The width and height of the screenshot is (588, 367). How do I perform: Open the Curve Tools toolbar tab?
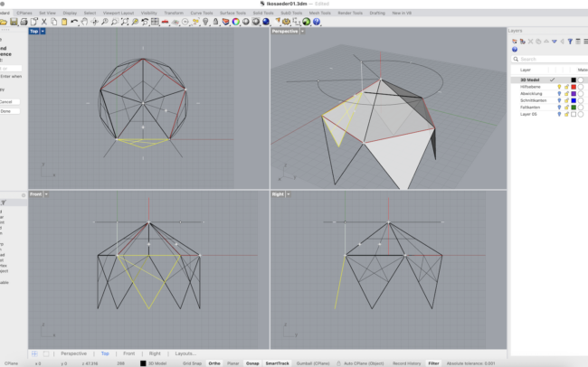point(202,13)
